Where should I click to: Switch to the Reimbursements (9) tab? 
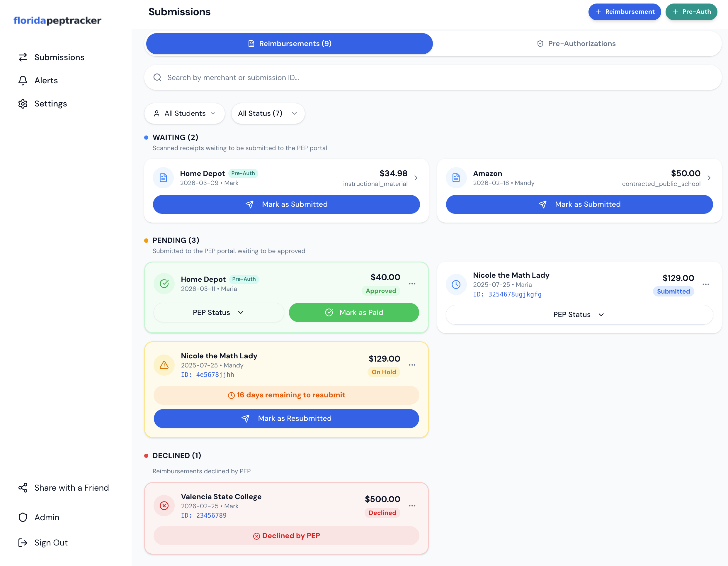click(289, 44)
